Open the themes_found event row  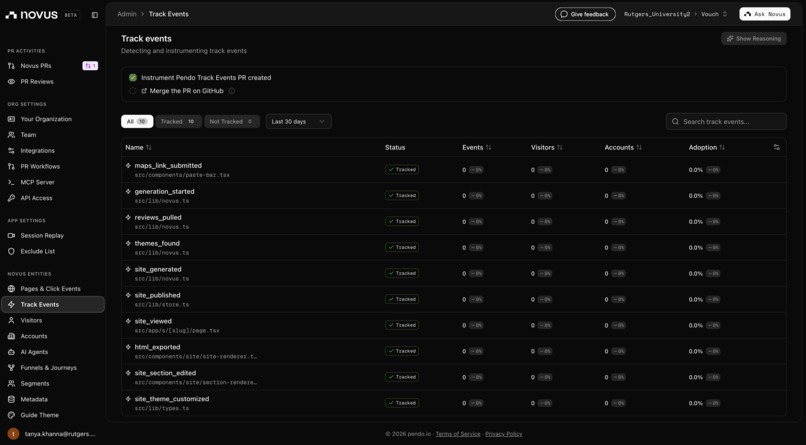pyautogui.click(x=453, y=248)
